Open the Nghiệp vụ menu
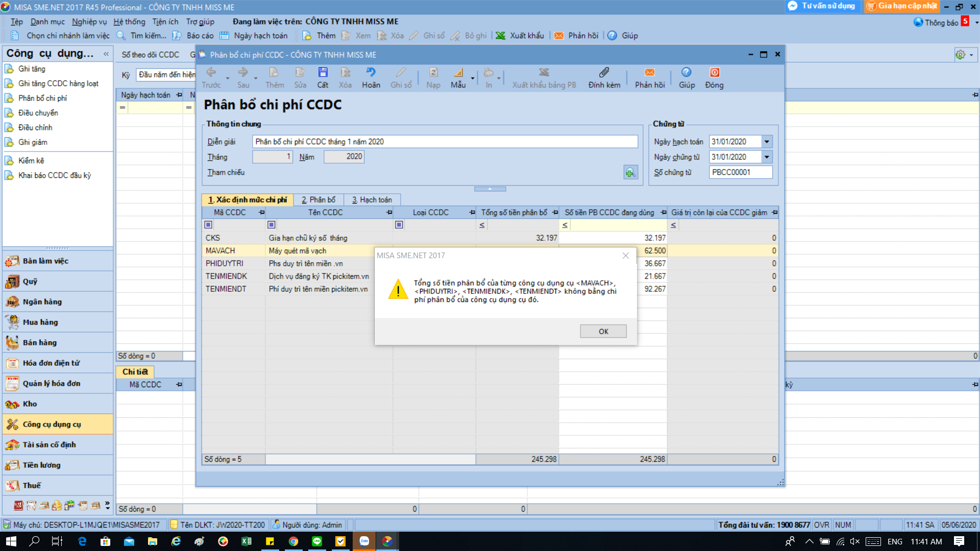 (x=89, y=21)
